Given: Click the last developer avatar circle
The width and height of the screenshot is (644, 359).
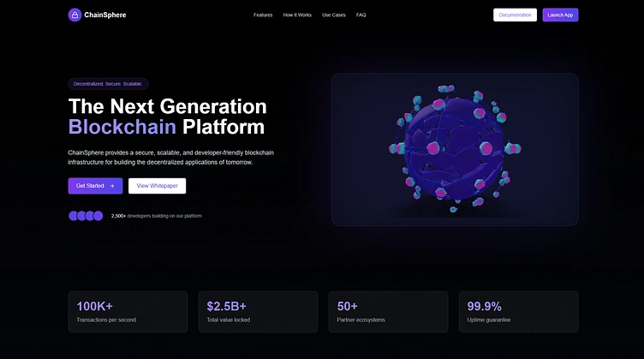Looking at the screenshot, I should pyautogui.click(x=98, y=216).
